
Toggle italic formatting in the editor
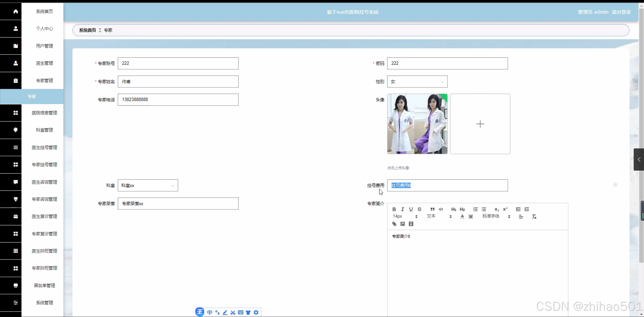[402, 209]
